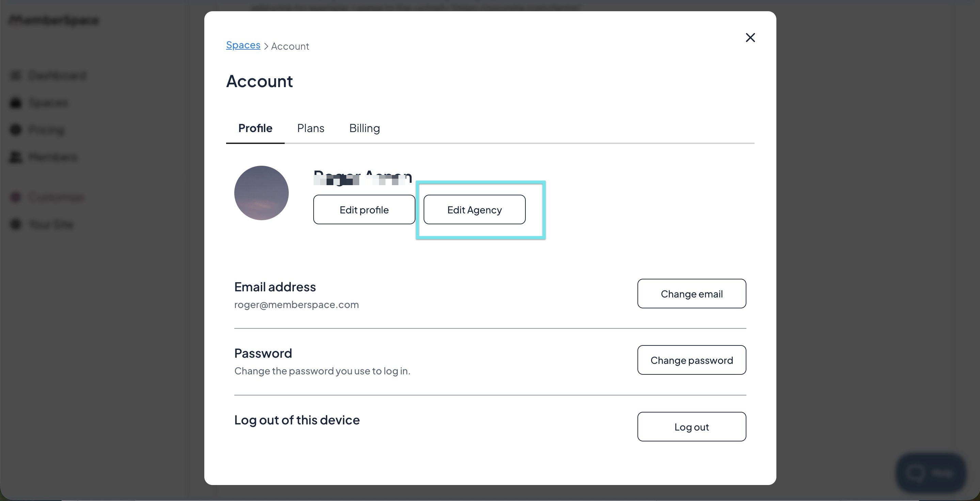Click the Spaces breadcrumb link

click(243, 45)
